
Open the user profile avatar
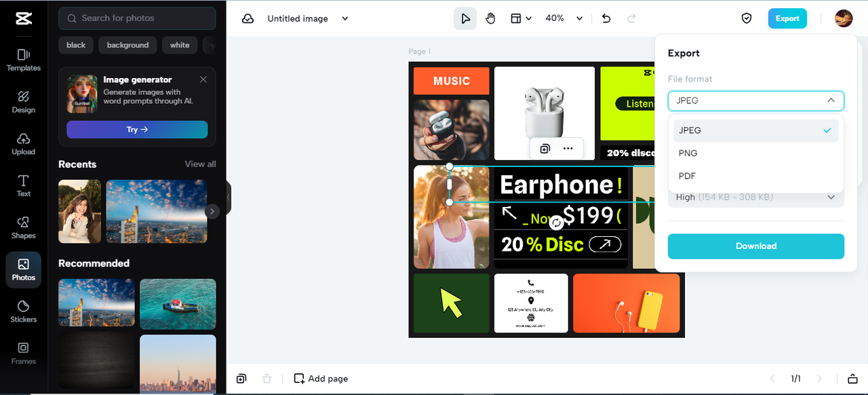pos(844,18)
